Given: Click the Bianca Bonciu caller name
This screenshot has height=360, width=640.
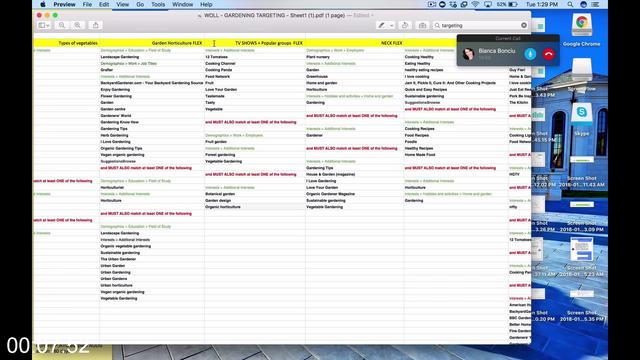Looking at the screenshot, I should point(497,51).
